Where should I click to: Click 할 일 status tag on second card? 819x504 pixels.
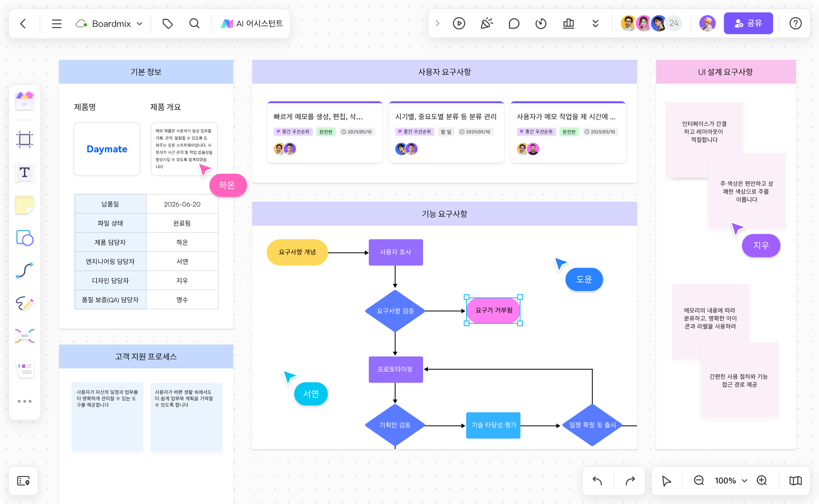(446, 132)
